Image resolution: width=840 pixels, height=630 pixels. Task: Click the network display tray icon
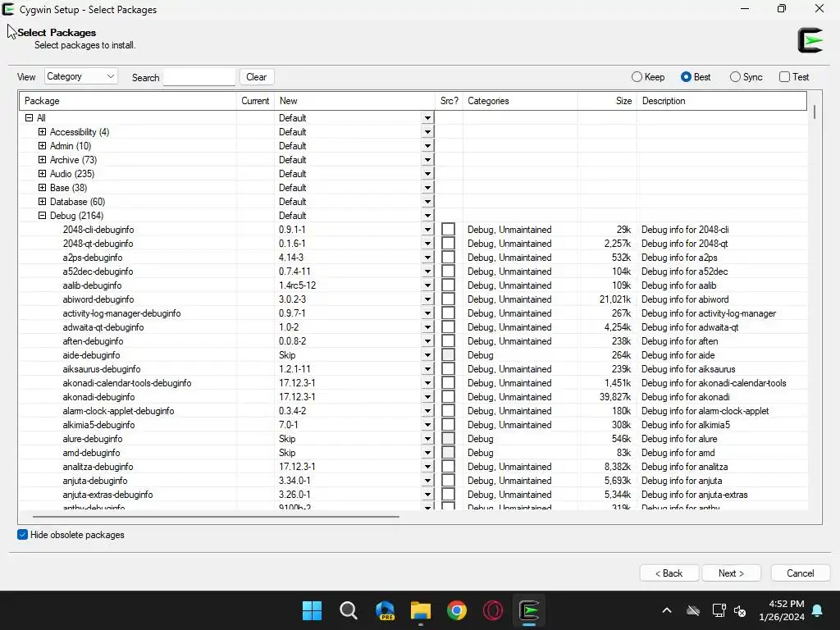click(x=719, y=610)
